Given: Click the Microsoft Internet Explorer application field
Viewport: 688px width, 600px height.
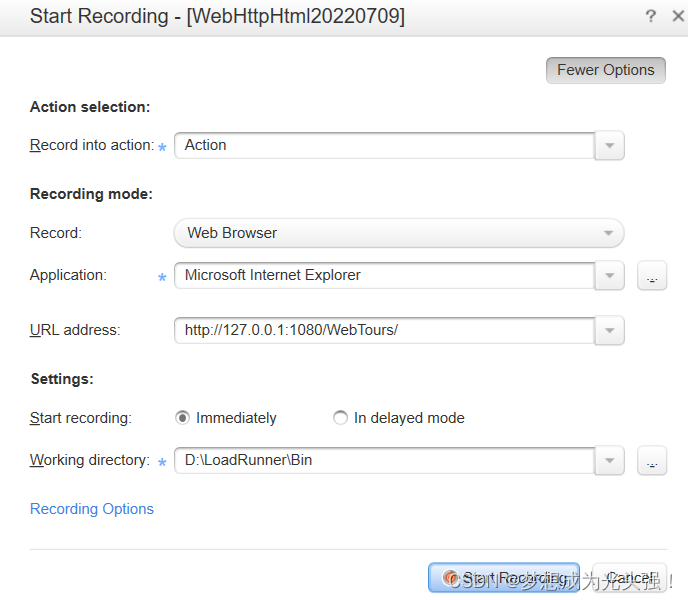Looking at the screenshot, I should 384,276.
